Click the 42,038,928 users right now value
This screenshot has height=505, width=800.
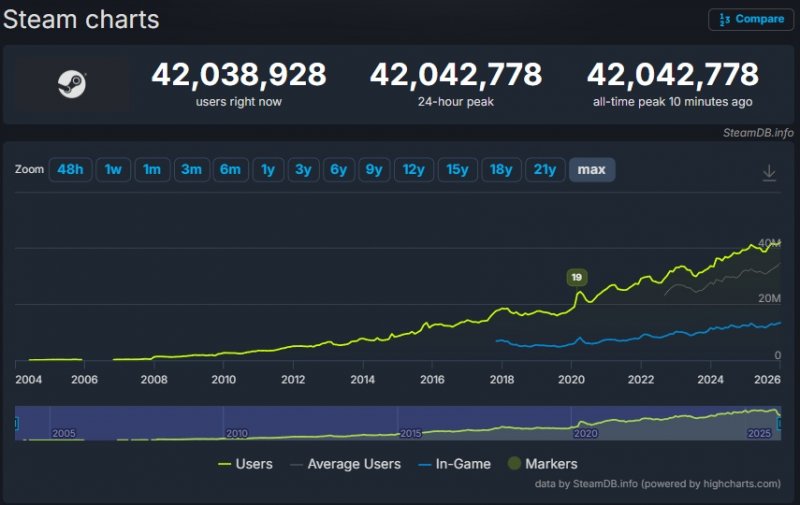pos(239,74)
